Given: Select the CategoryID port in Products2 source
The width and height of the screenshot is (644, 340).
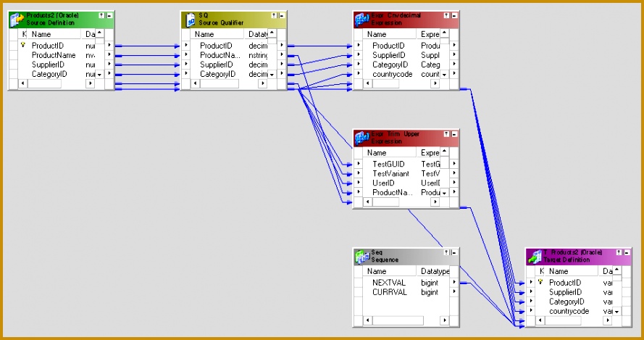Looking at the screenshot, I should pos(49,74).
